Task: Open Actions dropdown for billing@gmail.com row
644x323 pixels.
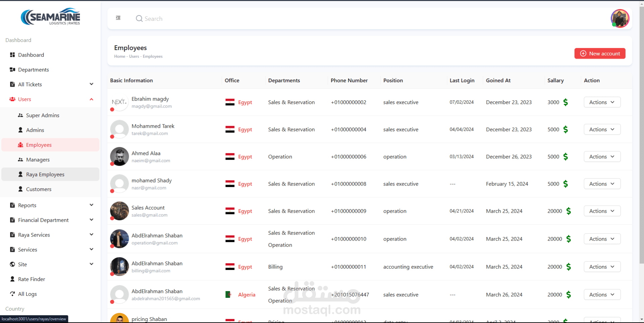Action: coord(602,267)
